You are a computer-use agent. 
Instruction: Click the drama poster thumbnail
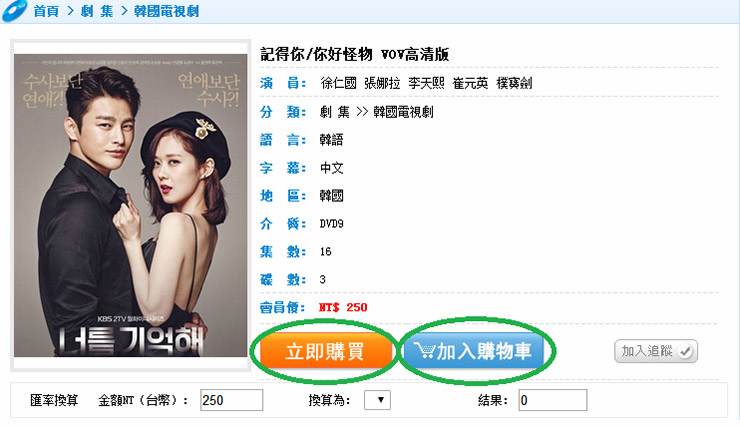pos(130,205)
